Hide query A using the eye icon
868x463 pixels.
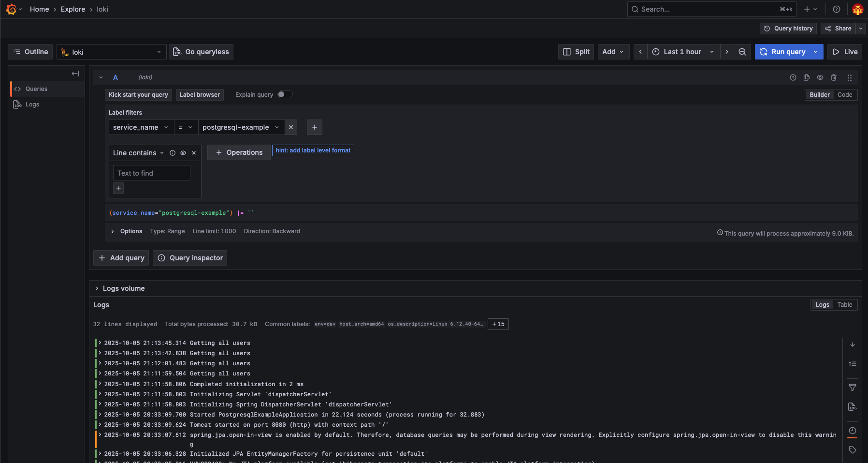point(820,77)
